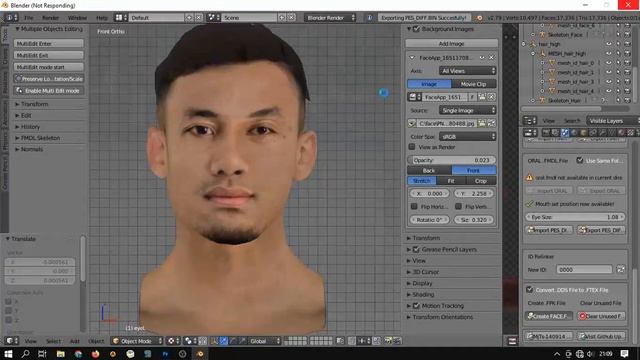Toggle visibility eye of MESH_hair_high
Screen dimensions: 640x360
coord(609,53)
